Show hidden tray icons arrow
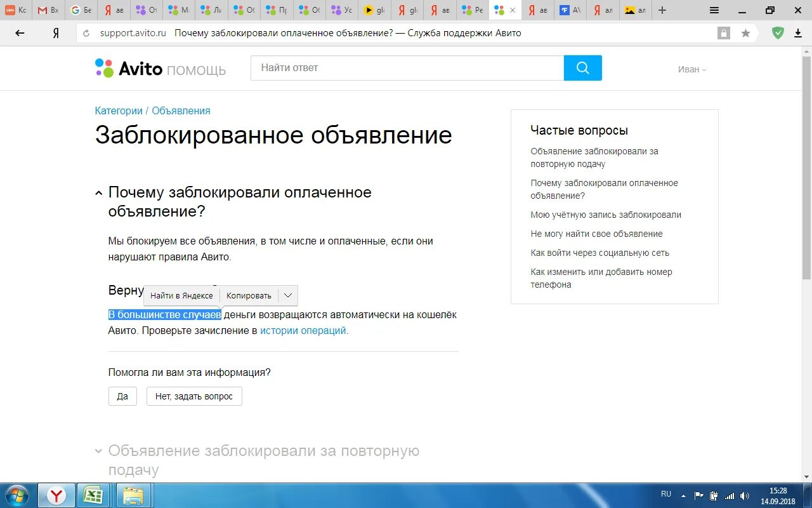Viewport: 812px width, 508px height. click(x=683, y=496)
